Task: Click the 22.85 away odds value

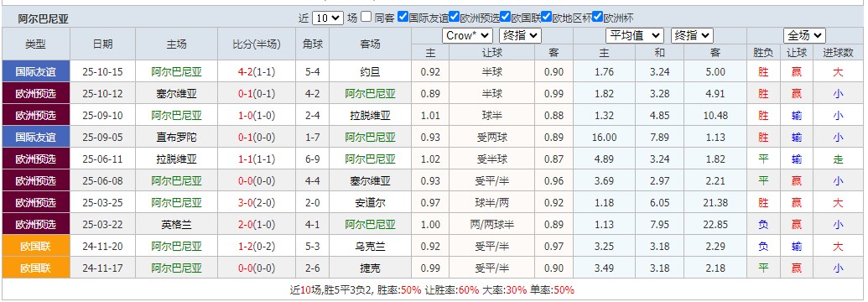Action: [x=715, y=225]
